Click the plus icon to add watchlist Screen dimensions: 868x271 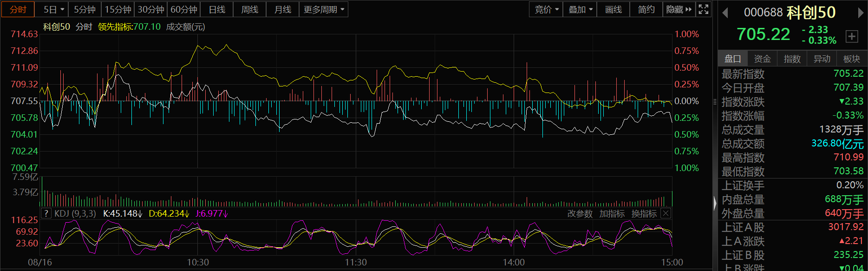click(x=852, y=36)
